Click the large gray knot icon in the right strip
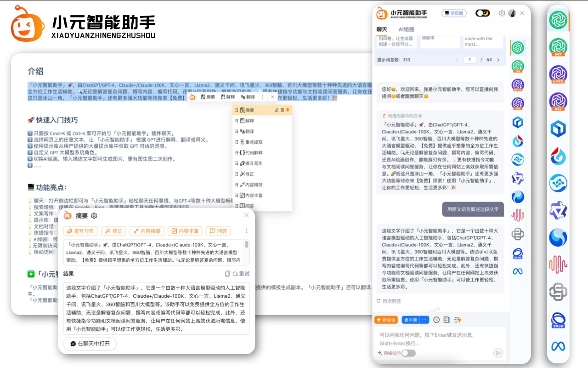This screenshot has height=368, width=588. 558,292
